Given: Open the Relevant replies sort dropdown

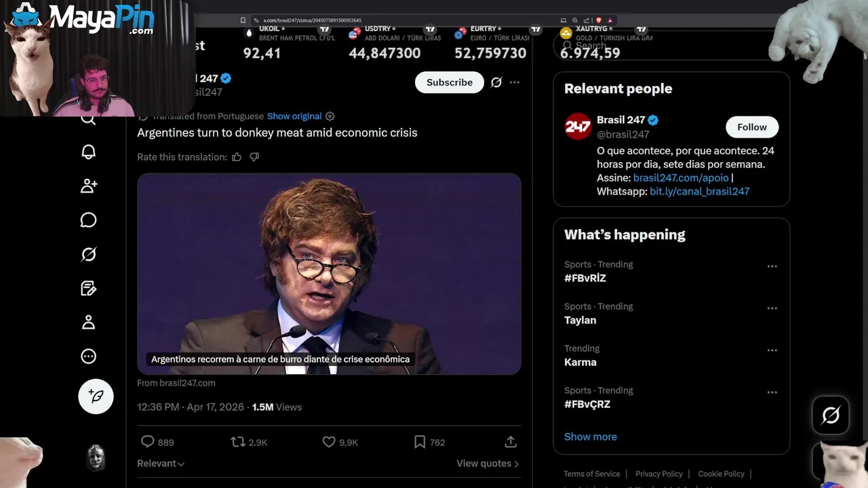Looking at the screenshot, I should click(x=161, y=464).
